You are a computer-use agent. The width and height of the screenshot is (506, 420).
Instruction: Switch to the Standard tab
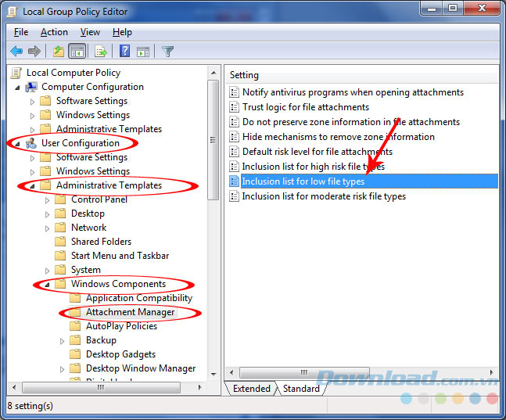pyautogui.click(x=301, y=389)
